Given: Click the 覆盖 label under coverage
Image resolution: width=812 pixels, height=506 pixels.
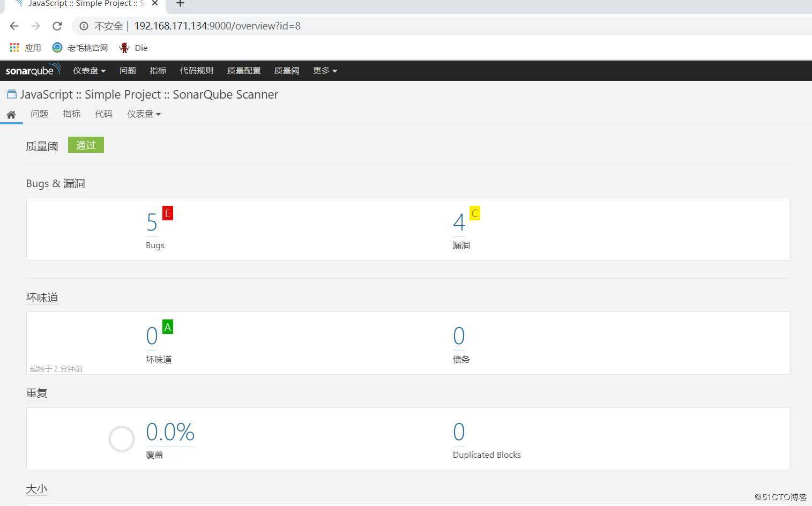Looking at the screenshot, I should click(x=154, y=455).
